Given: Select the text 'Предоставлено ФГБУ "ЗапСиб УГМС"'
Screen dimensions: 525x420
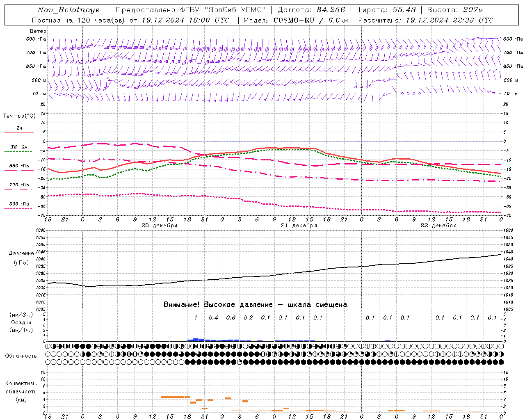Looking at the screenshot, I should click(191, 10).
